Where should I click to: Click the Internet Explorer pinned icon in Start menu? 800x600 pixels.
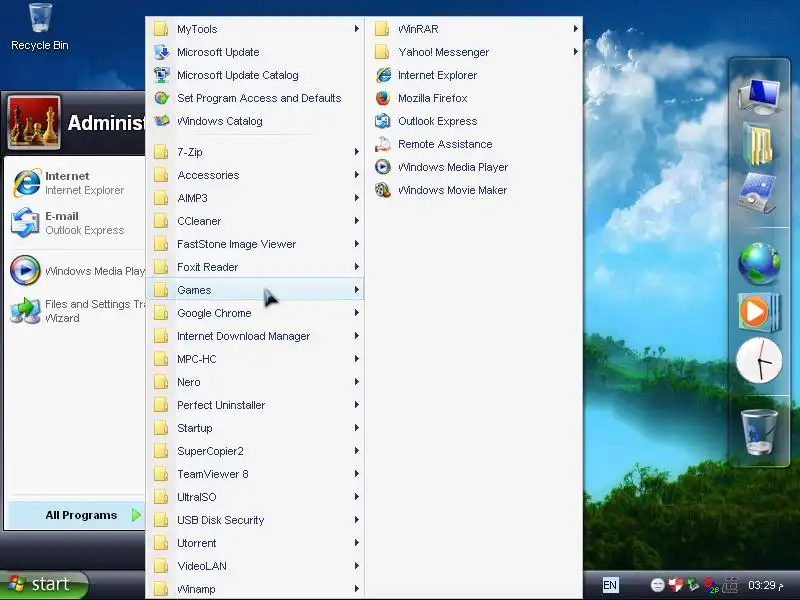(x=26, y=183)
